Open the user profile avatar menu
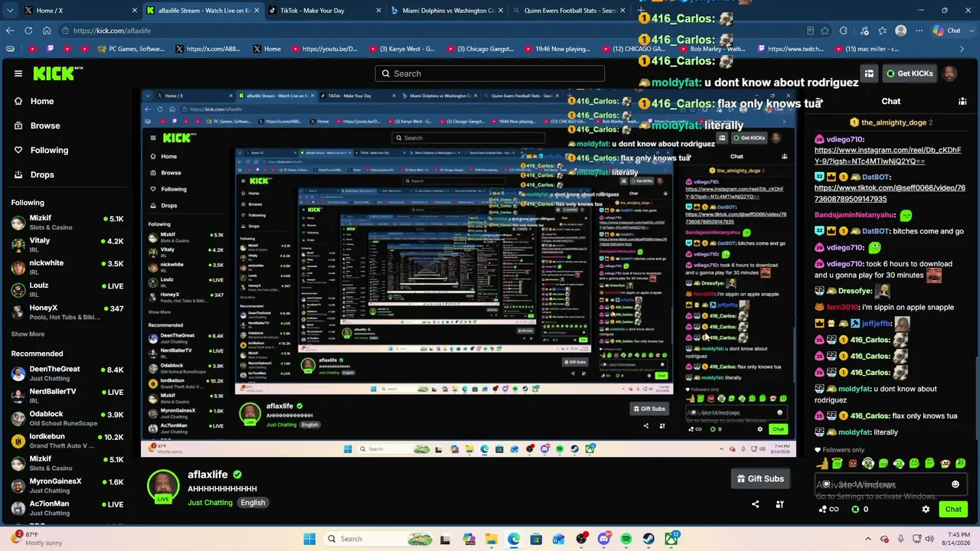Screen dimensions: 980x551 pyautogui.click(x=949, y=73)
